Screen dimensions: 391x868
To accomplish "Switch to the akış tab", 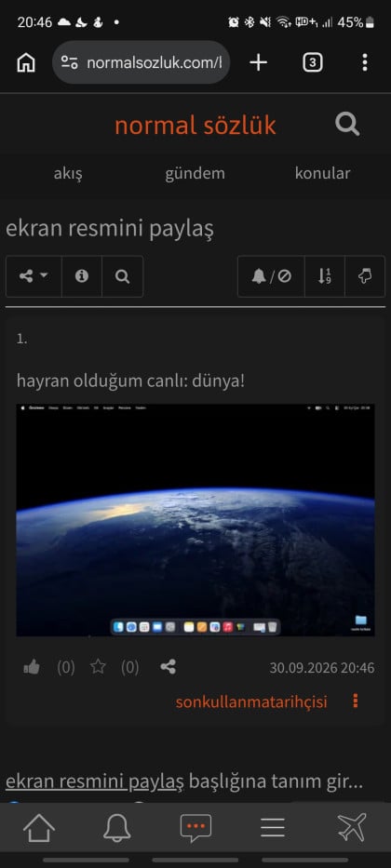I will 68,173.
